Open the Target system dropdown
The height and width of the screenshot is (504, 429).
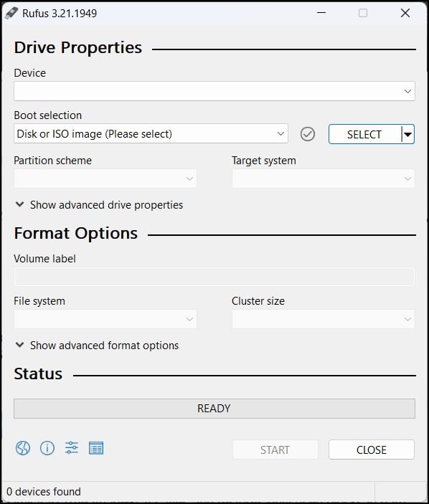click(x=324, y=179)
